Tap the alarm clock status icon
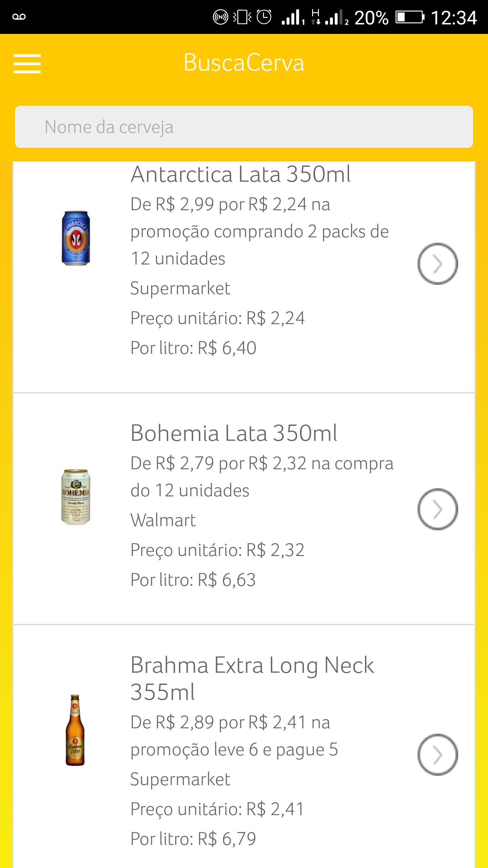 tap(264, 17)
